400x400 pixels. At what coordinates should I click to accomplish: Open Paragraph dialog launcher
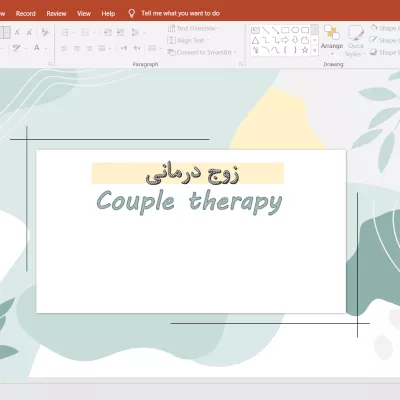tap(241, 64)
